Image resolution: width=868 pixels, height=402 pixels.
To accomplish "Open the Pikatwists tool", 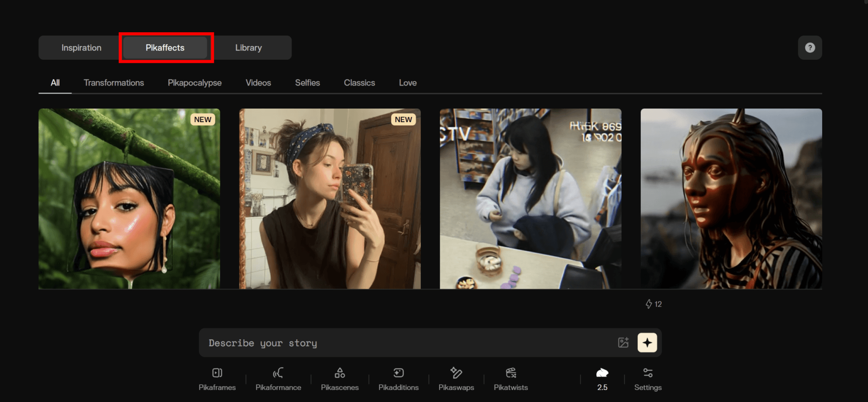I will coord(511,379).
